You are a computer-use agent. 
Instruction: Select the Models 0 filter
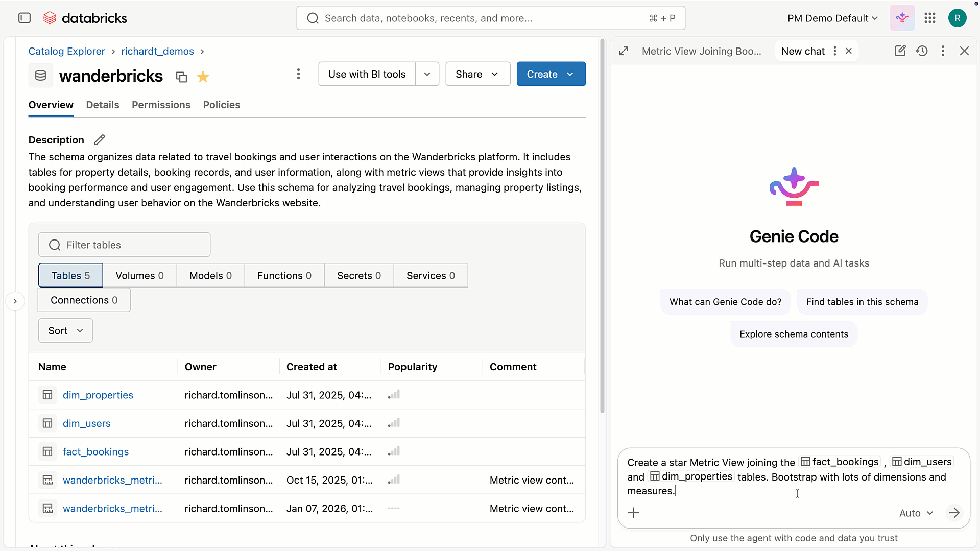[210, 276]
